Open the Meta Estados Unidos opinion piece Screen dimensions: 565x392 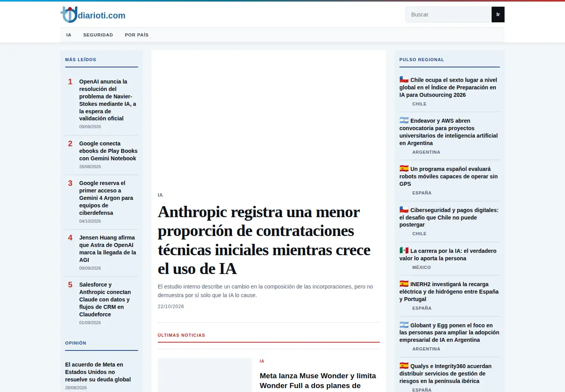tap(98, 372)
